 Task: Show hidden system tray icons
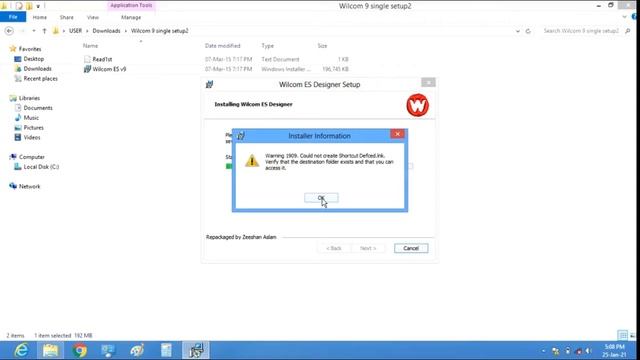[x=543, y=351]
